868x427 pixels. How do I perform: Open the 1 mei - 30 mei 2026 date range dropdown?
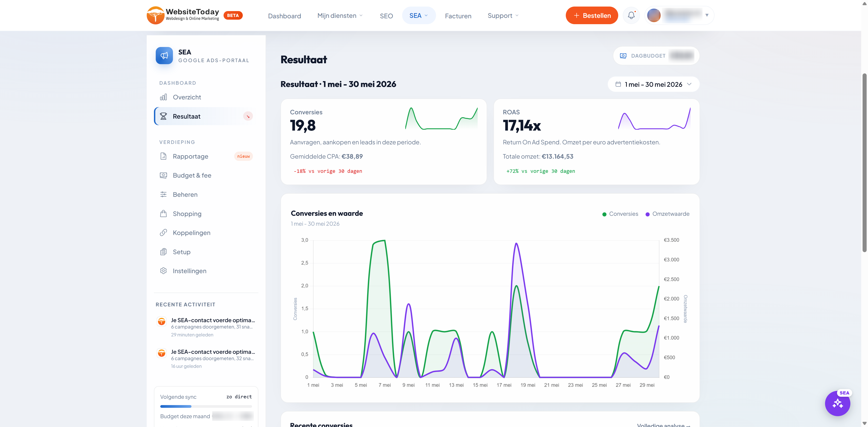(653, 84)
